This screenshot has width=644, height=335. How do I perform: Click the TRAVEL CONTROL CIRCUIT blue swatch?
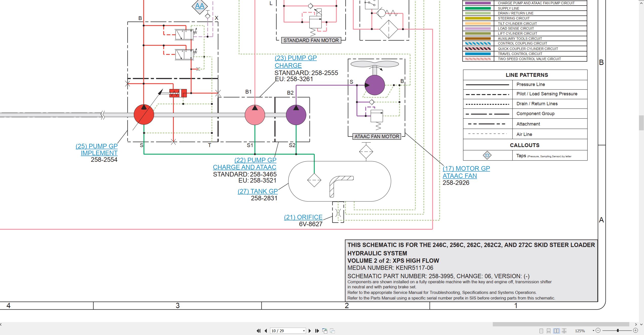pyautogui.click(x=478, y=54)
